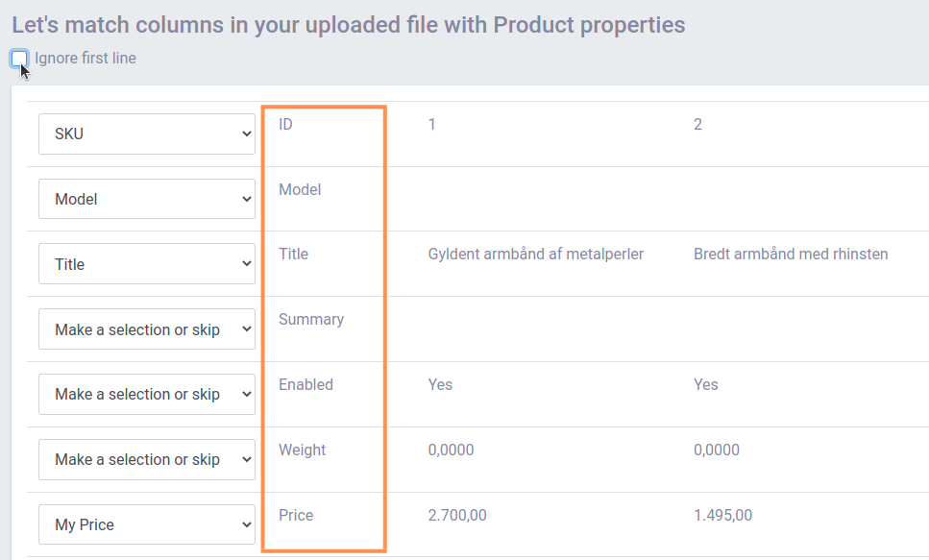Click the Gyldent armbånd af metalperler cell
929x560 pixels.
(x=535, y=255)
